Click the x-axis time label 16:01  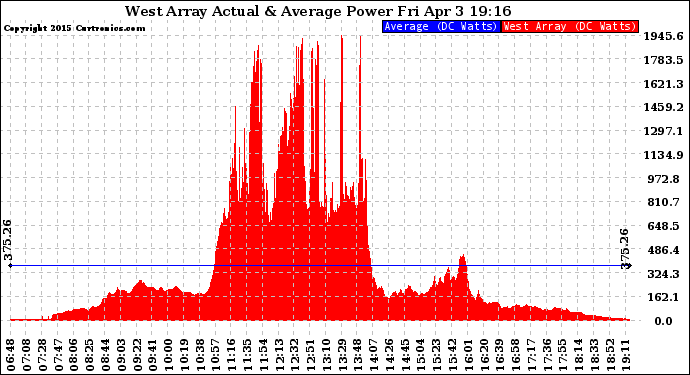(x=468, y=355)
